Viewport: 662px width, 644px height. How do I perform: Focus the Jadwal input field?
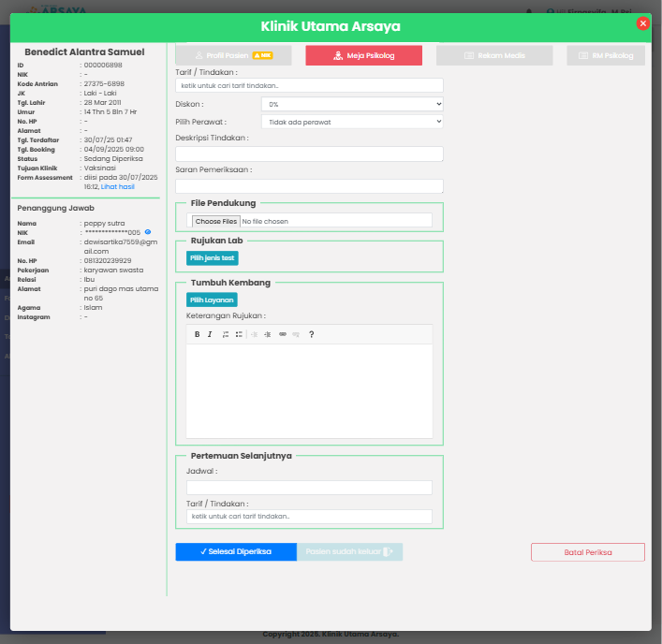click(x=309, y=488)
